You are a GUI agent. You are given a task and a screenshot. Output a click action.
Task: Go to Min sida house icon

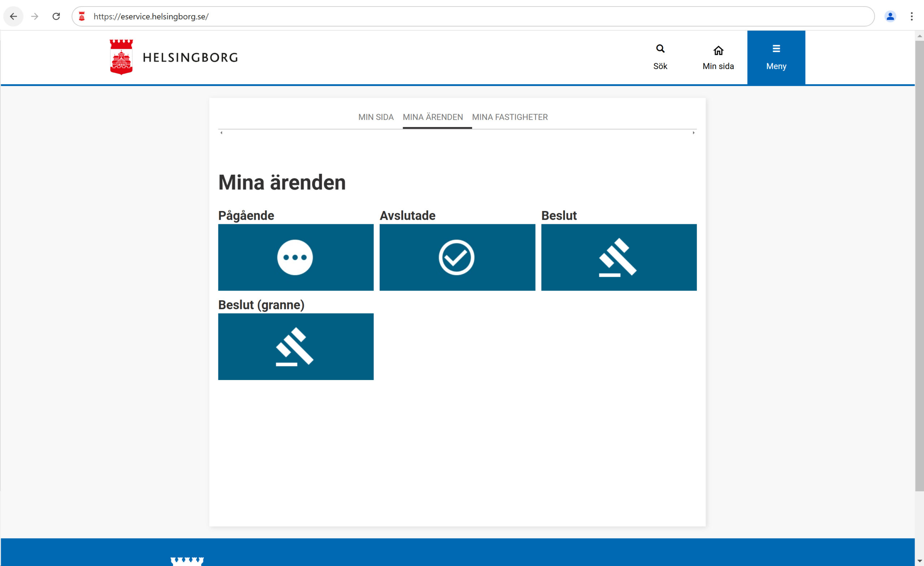point(718,50)
